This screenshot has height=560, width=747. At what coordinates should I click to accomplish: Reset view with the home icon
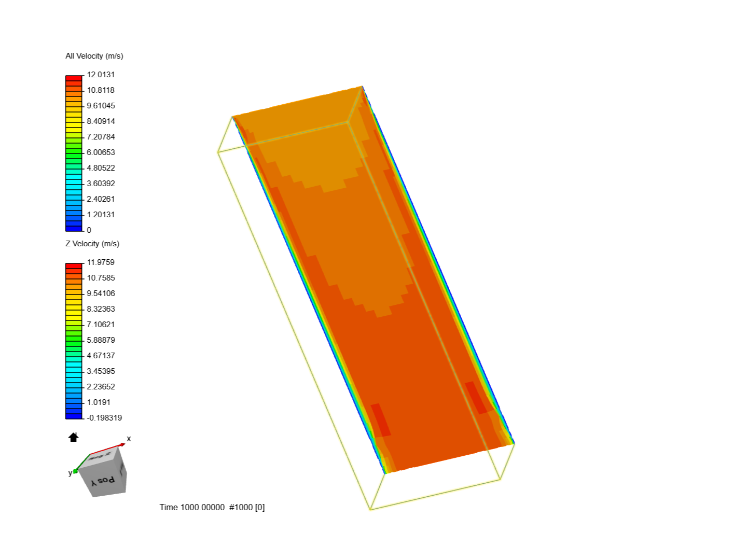[73, 437]
